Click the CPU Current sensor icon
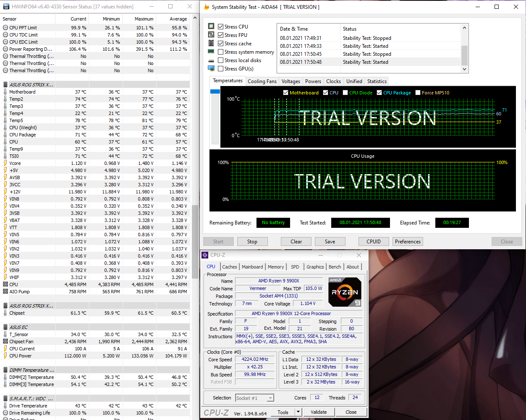This screenshot has height=420, width=526. [5, 349]
